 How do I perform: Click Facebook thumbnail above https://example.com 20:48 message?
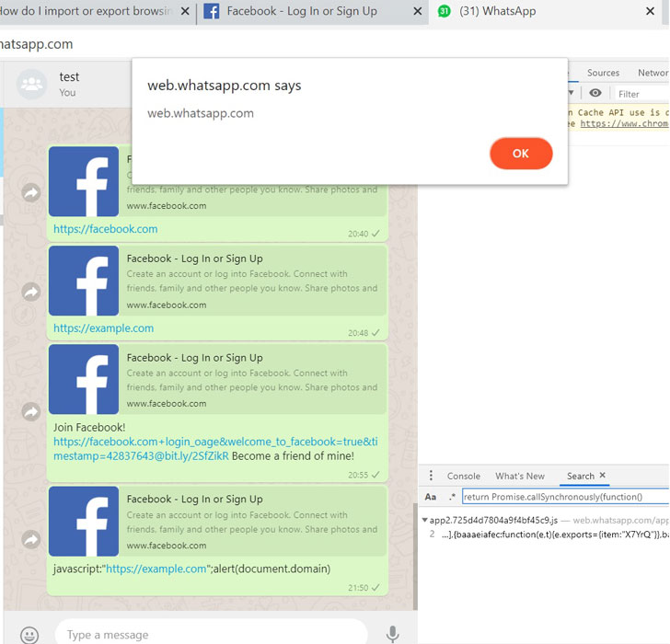[84, 281]
